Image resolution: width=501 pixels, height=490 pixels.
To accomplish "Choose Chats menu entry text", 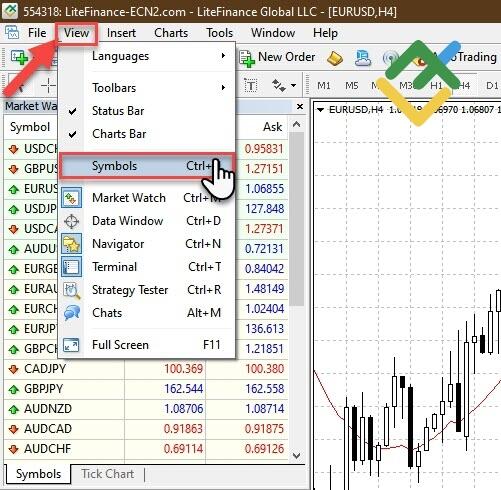I will click(107, 313).
